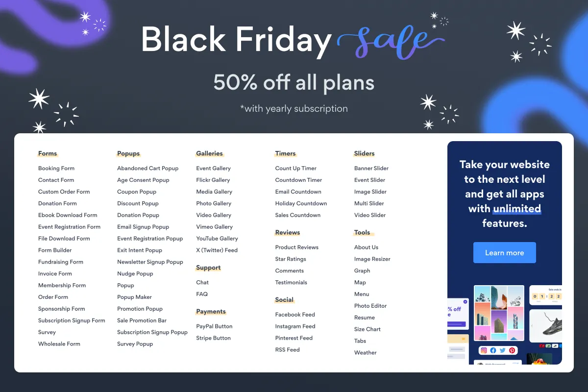Click the sneaker slider left arrow

click(532, 325)
